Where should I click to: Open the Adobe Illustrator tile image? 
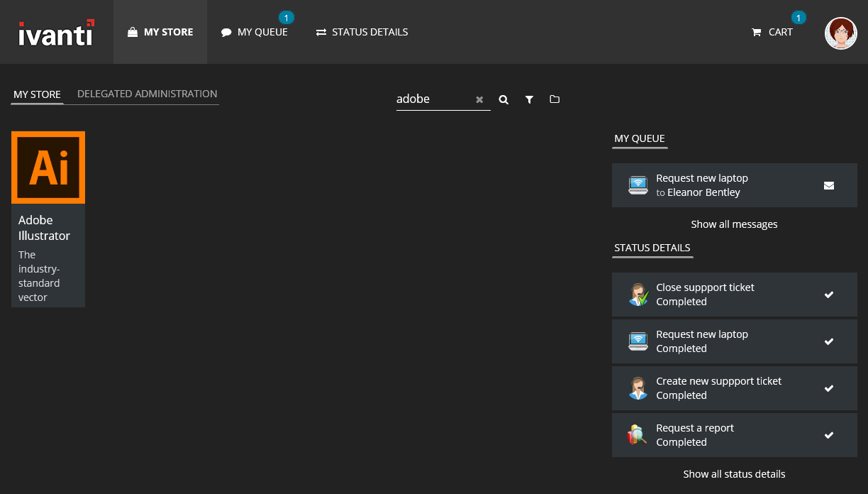click(48, 168)
